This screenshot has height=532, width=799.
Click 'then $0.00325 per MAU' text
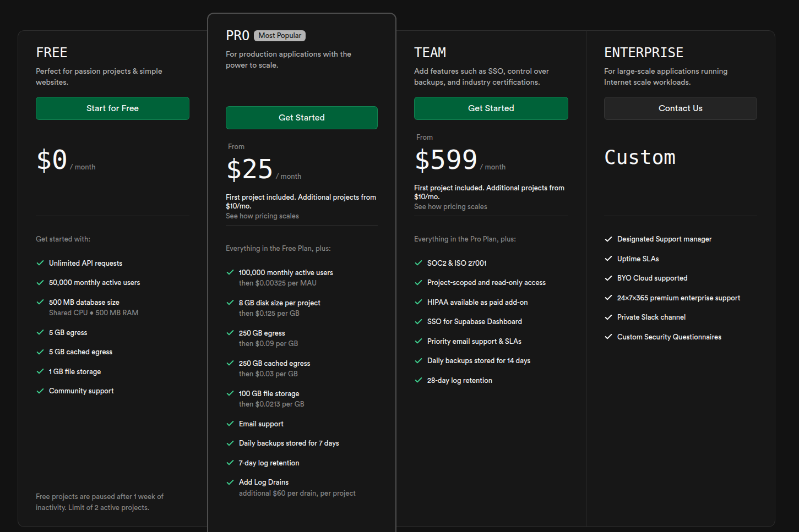tap(278, 283)
